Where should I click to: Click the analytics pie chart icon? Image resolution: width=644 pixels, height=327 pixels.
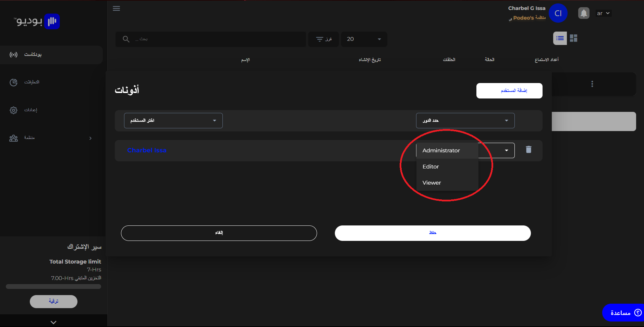pyautogui.click(x=13, y=82)
